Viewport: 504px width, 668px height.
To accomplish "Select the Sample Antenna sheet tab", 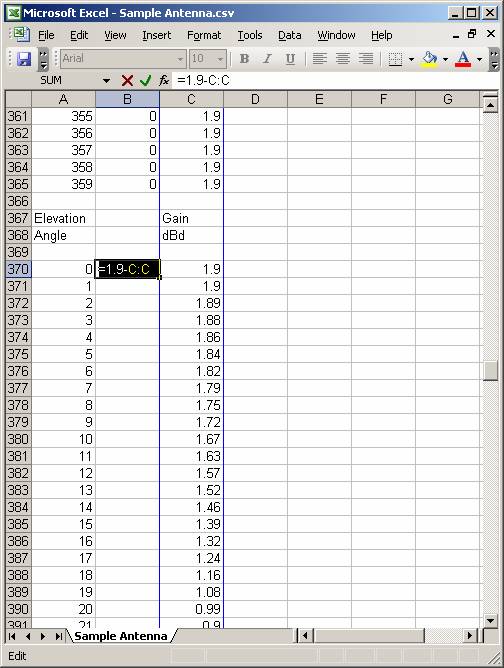I will tap(121, 636).
